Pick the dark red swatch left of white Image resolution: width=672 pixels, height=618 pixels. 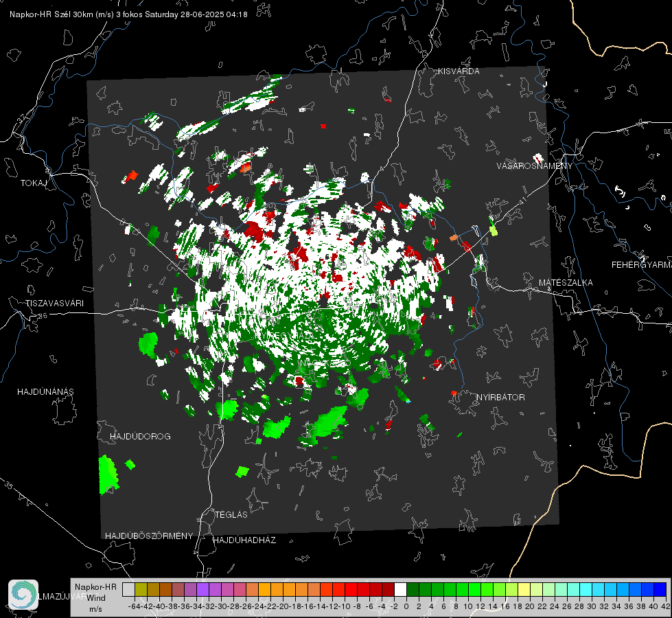388,589
